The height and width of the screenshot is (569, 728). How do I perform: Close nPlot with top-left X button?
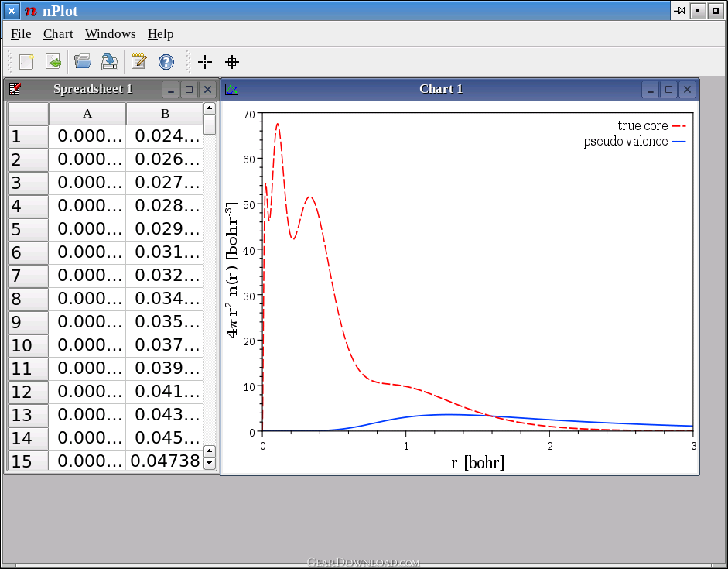click(12, 11)
